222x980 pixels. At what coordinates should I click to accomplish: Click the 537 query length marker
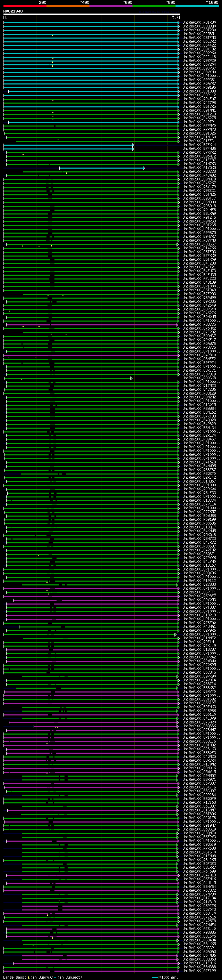point(175,17)
